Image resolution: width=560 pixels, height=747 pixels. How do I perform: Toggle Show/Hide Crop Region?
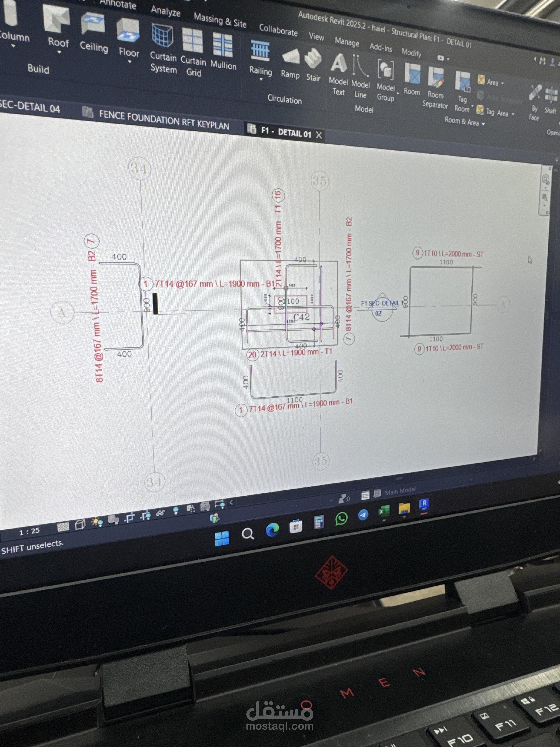(x=146, y=516)
